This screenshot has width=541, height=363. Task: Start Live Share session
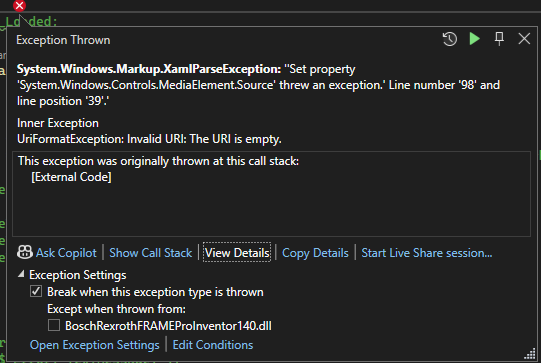tap(427, 253)
